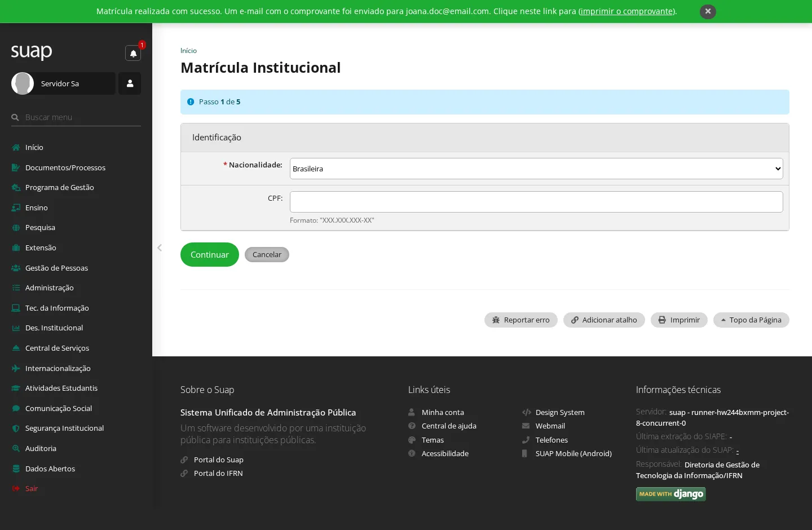The height and width of the screenshot is (530, 812).
Task: Click the Reportar erro button
Action: 521,320
